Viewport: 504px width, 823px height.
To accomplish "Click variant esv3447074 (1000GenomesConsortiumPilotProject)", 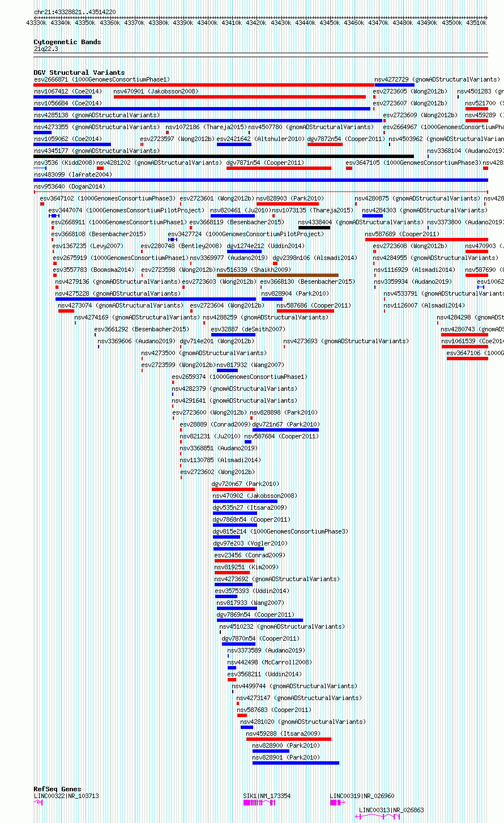I will pos(126,210).
